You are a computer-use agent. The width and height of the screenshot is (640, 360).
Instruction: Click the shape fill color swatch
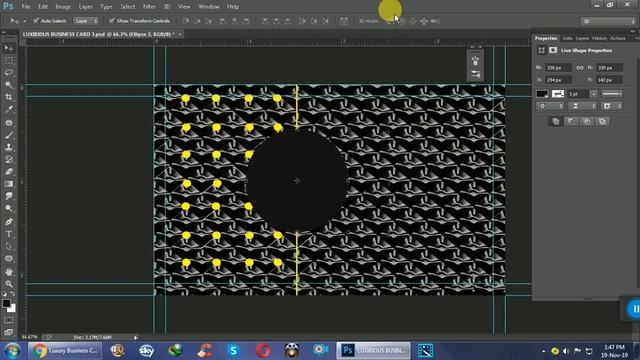[542, 94]
